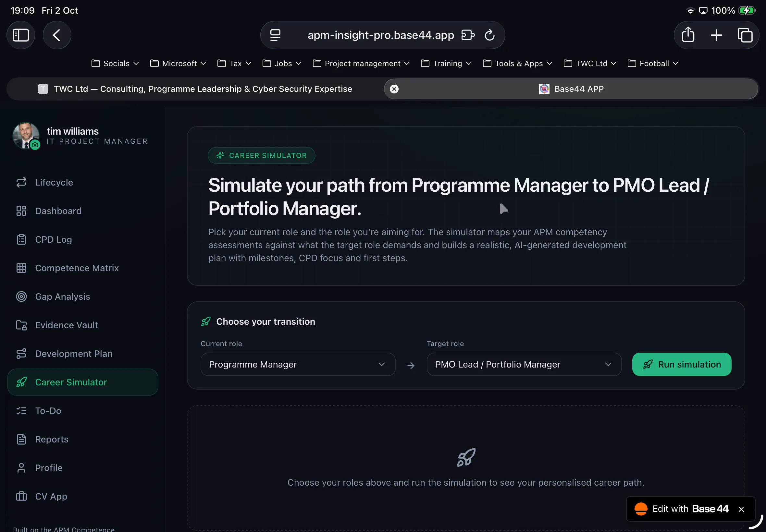Open a new tab with plus icon
Screen dimensions: 766x532
tap(716, 35)
